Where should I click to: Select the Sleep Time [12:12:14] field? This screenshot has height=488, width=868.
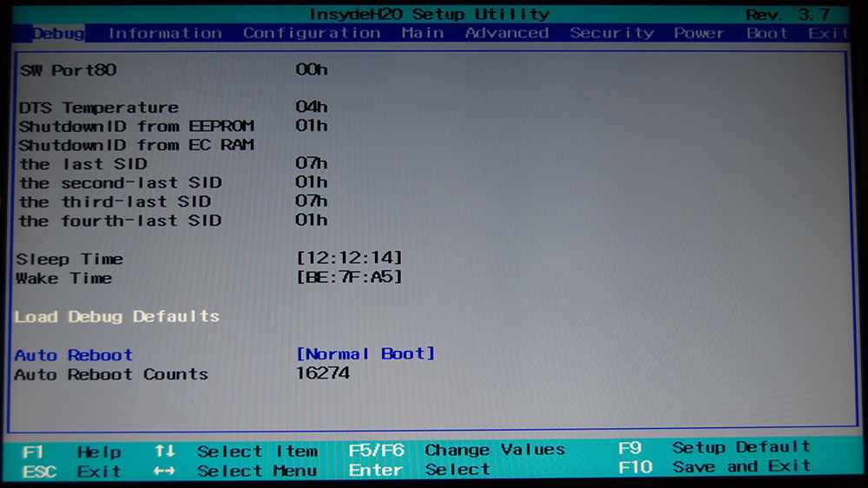point(349,258)
